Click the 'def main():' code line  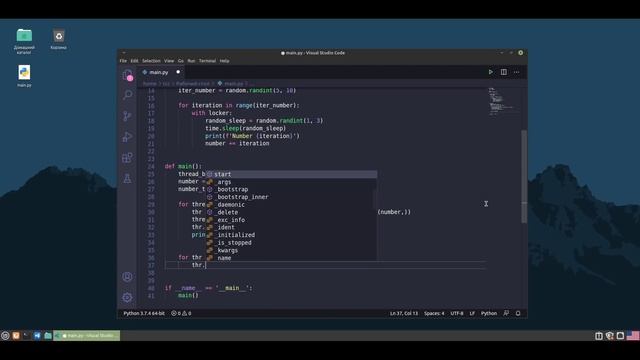[183, 167]
